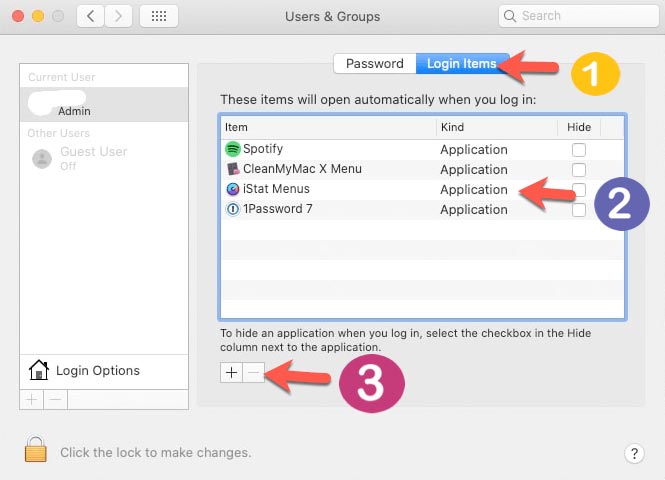Remove selected login item with minus button

pos(253,371)
